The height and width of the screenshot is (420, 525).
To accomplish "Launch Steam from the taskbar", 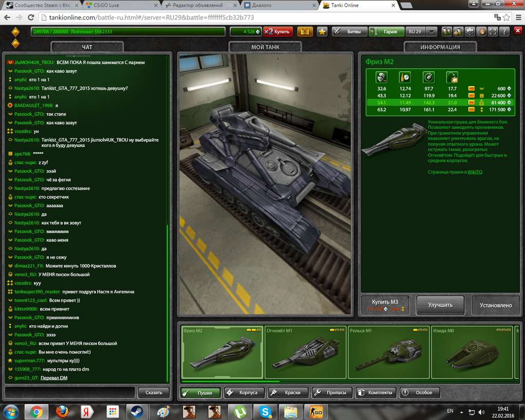I will (x=137, y=412).
